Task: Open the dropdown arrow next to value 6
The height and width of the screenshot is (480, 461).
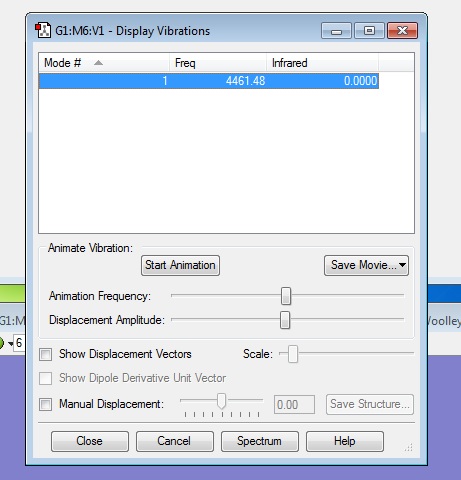Action: pos(11,343)
